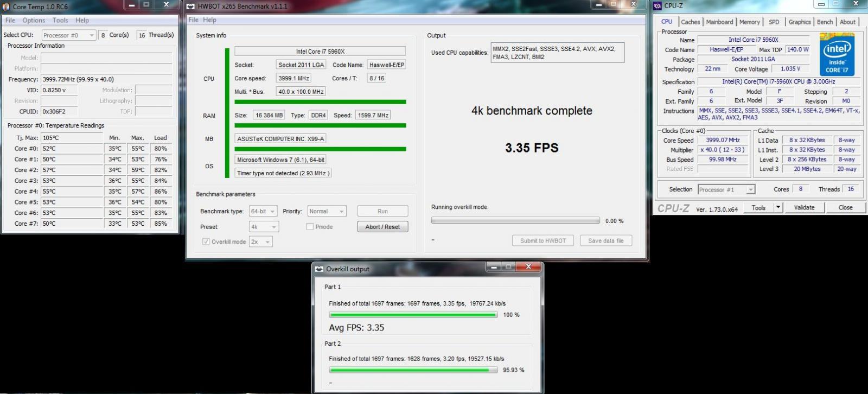This screenshot has width=868, height=394.
Task: Click the Core #0 temperature 52°C
Action: pos(72,149)
